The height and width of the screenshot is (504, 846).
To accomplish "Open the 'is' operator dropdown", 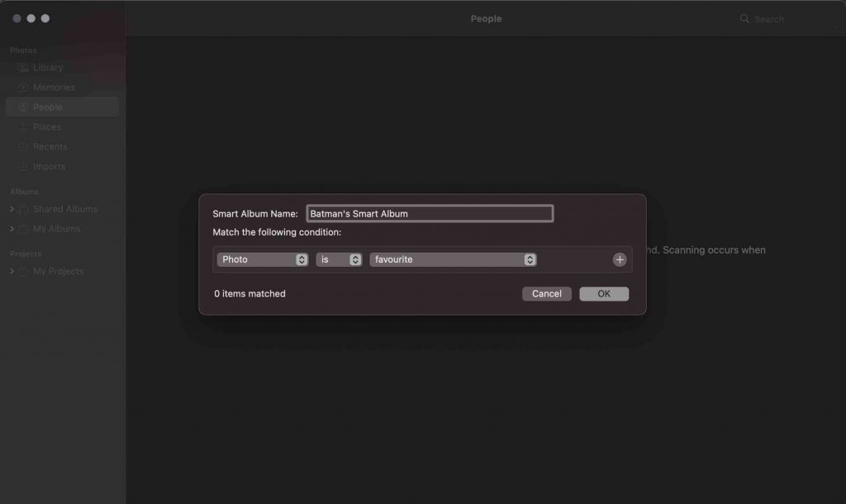I will point(339,259).
